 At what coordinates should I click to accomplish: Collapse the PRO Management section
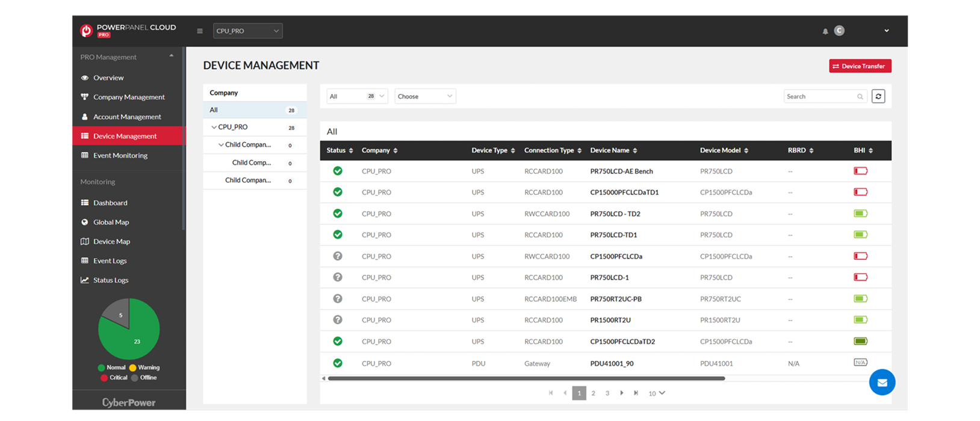pos(172,56)
